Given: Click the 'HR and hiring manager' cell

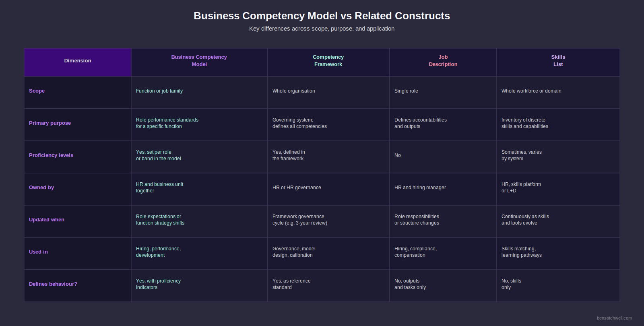Looking at the screenshot, I should tap(443, 189).
